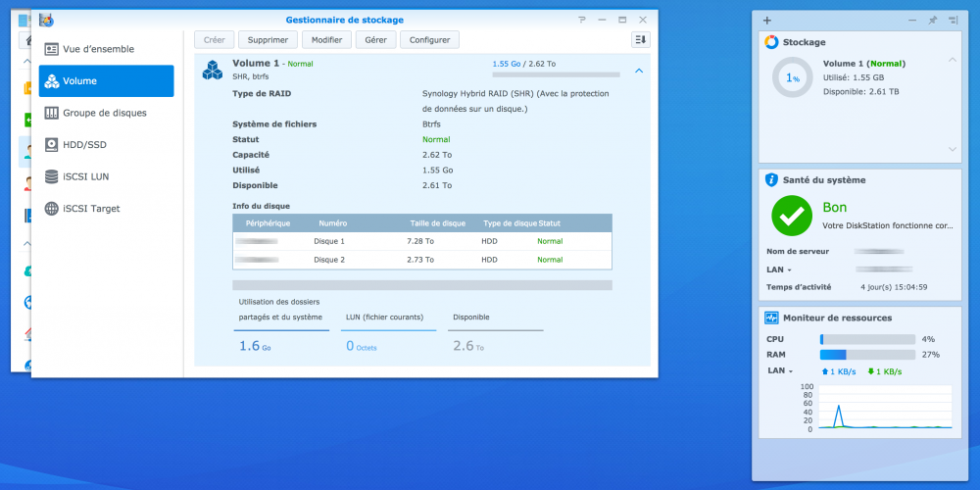Click the Numéro column header
Screen dimensions: 980x490
pos(332,223)
